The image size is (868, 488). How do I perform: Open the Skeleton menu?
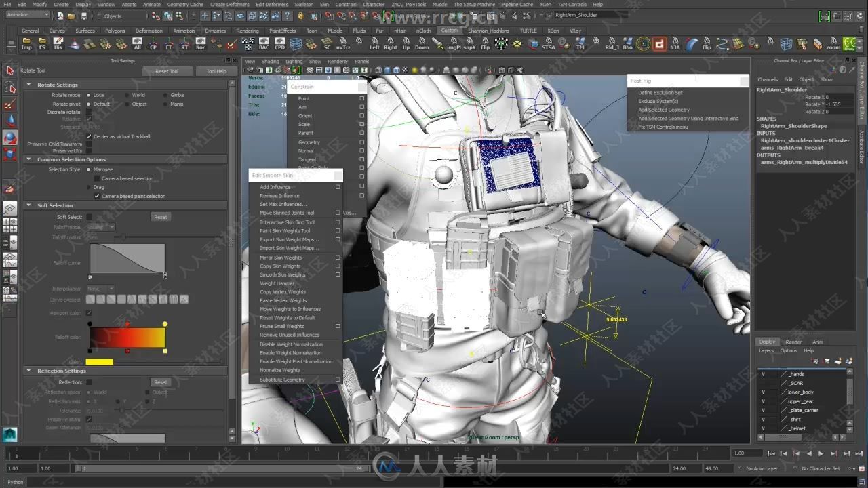pos(304,4)
